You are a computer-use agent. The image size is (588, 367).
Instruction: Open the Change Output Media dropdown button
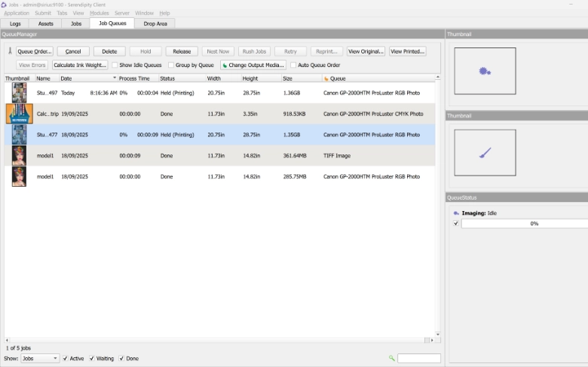click(x=253, y=66)
